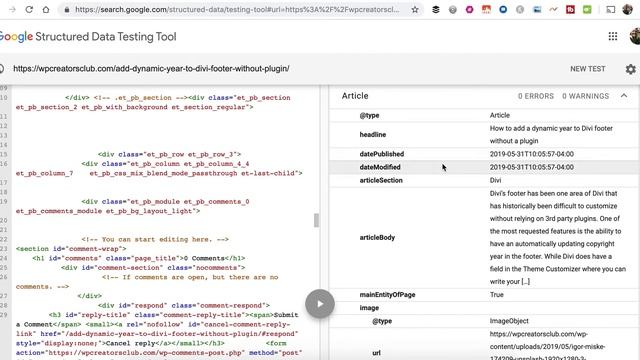
Task: Open the pink circle extension icon
Action: (469, 9)
